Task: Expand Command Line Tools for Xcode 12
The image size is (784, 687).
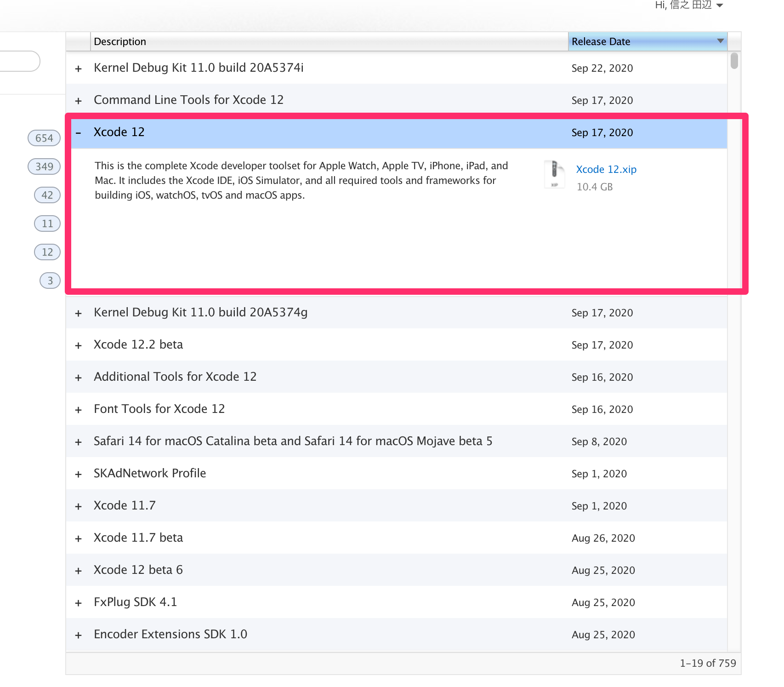Action: 78,100
